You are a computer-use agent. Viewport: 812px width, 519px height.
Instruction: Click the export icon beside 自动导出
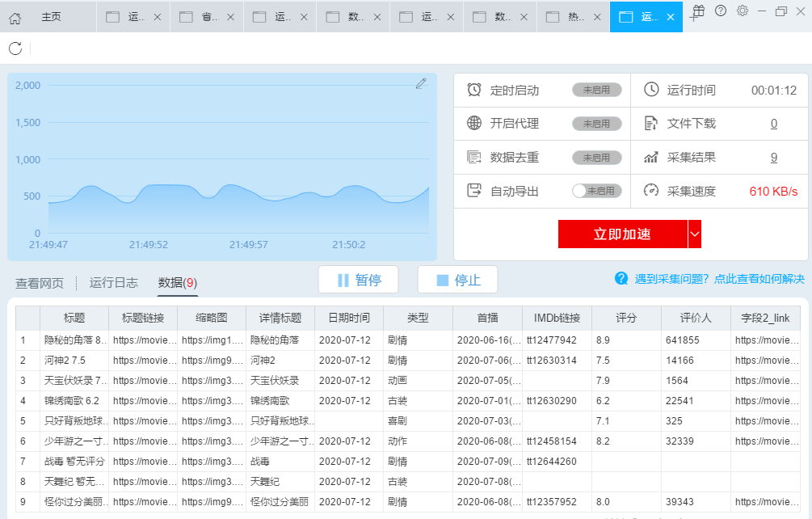[473, 191]
